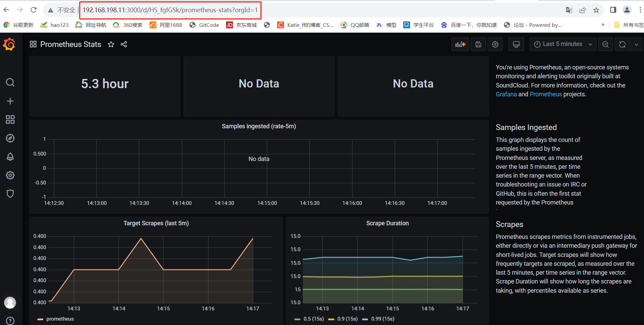This screenshot has width=644, height=325.
Task: Open the Target Scrapes (last 5m) panel title menu
Action: point(156,223)
